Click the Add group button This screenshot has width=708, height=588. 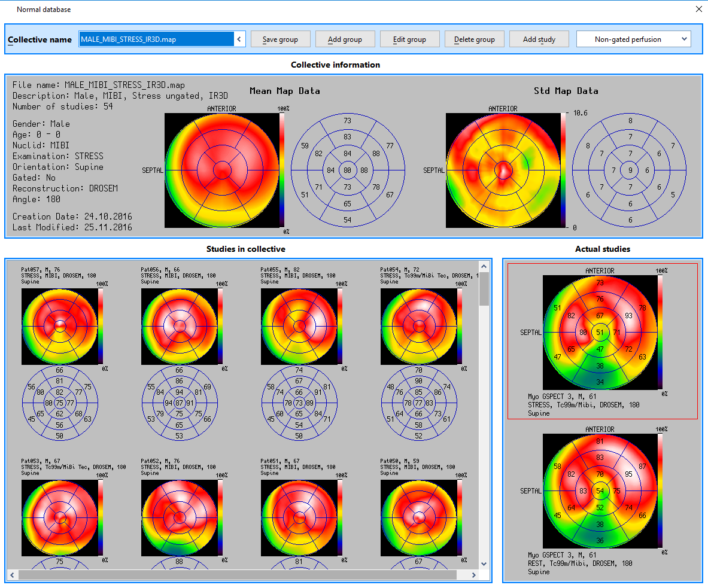[x=345, y=39]
